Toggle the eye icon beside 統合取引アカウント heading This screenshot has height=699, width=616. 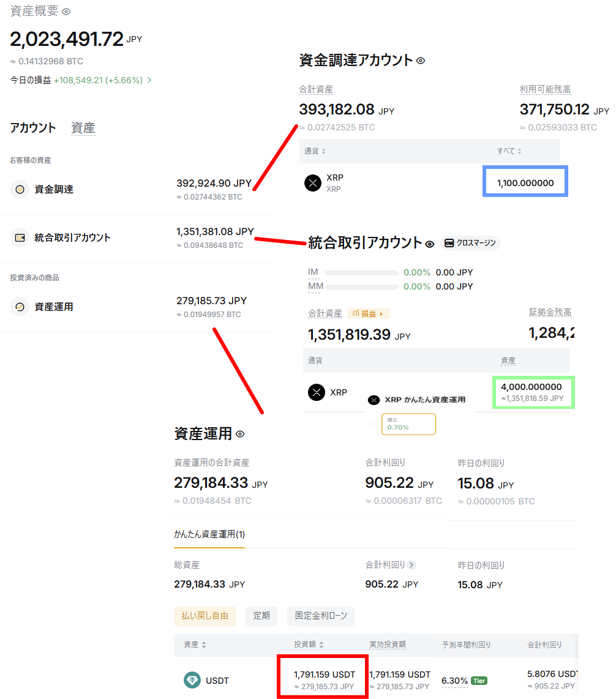[x=430, y=244]
